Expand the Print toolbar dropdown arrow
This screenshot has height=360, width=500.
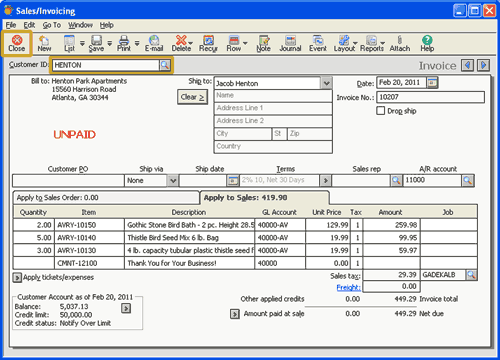(x=137, y=43)
